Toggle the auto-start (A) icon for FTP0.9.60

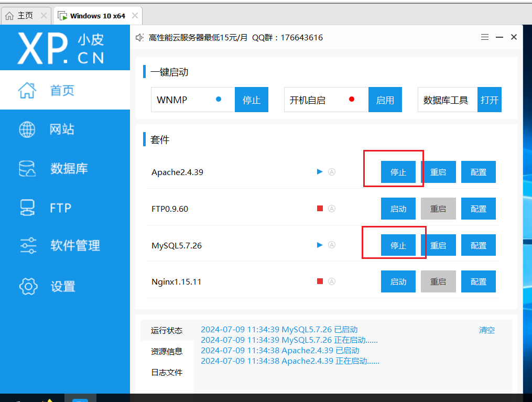[x=332, y=209]
